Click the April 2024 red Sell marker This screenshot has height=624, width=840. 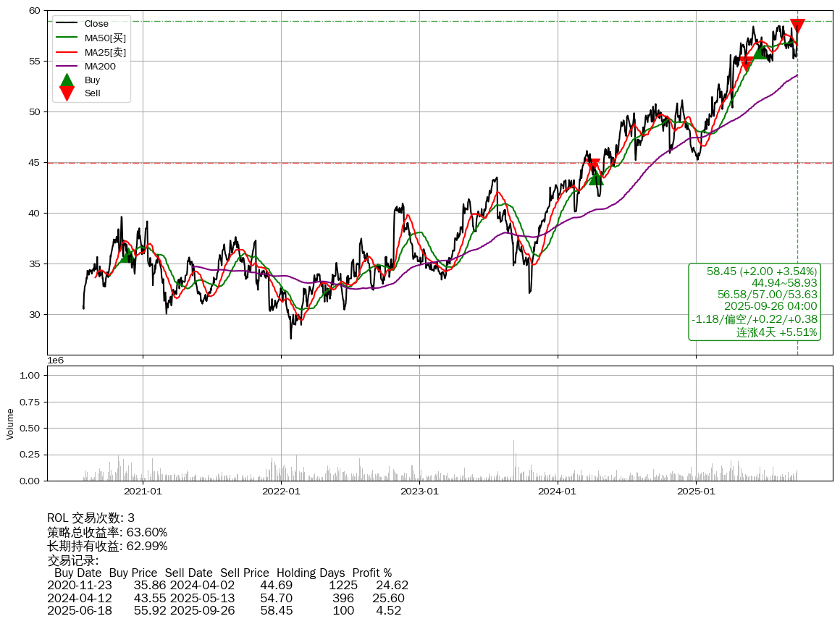pyautogui.click(x=592, y=166)
